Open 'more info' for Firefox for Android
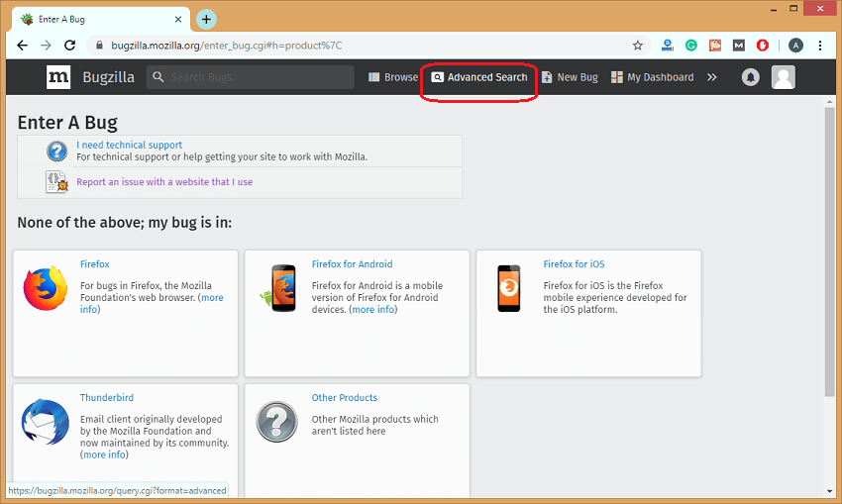This screenshot has width=842, height=504. tap(373, 309)
